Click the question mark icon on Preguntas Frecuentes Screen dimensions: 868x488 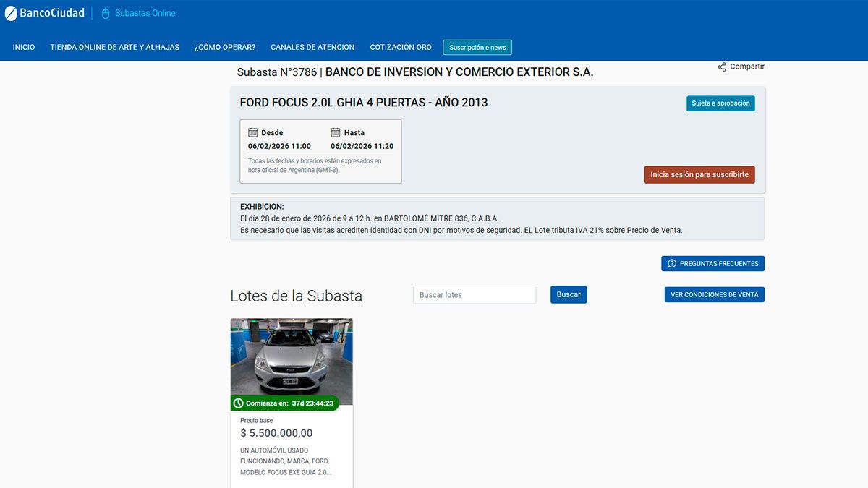point(671,263)
